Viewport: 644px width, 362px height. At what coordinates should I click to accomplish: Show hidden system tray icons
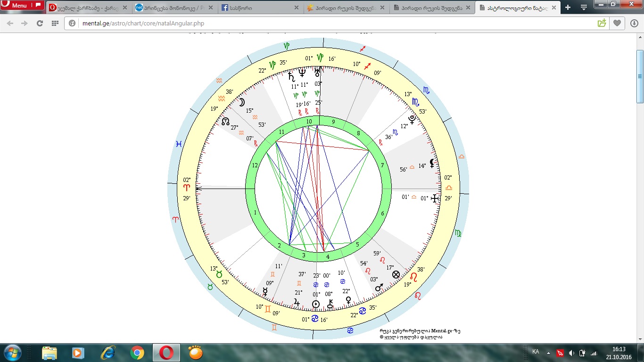pos(548,353)
